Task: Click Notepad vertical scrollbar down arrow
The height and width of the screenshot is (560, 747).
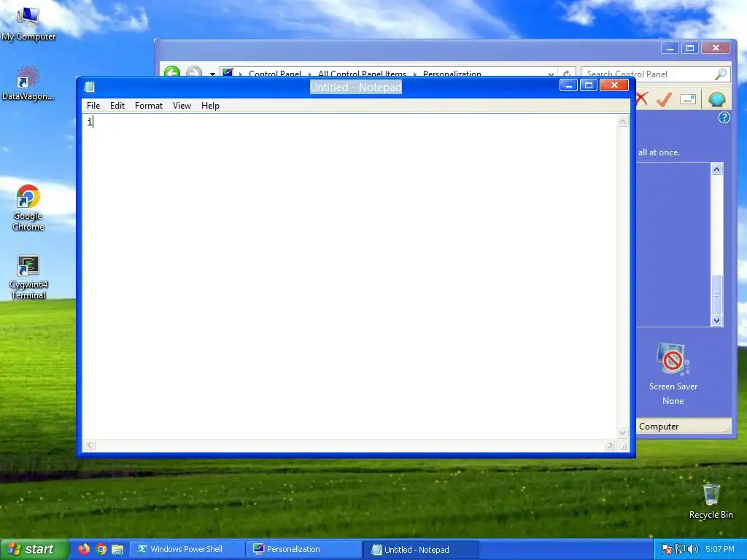Action: (623, 433)
